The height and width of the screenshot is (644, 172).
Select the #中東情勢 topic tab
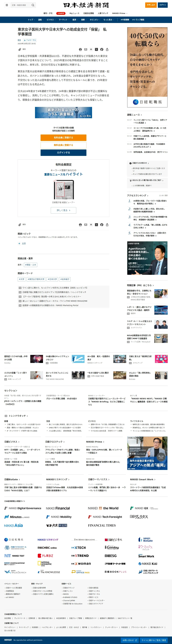click(x=125, y=20)
